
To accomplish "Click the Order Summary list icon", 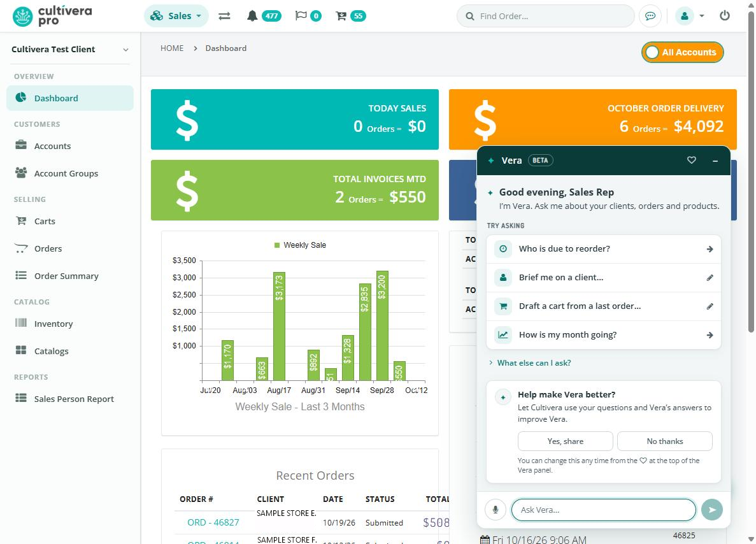I will click(x=21, y=275).
